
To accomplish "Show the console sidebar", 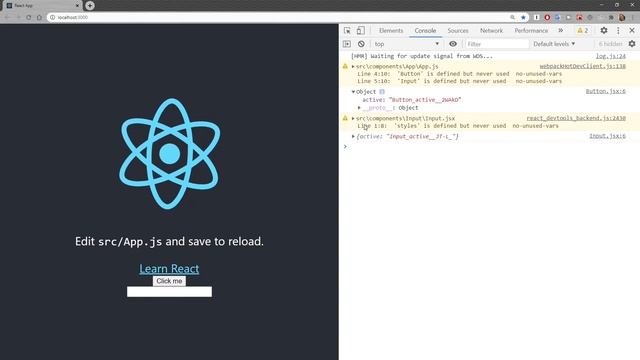I will (x=347, y=44).
